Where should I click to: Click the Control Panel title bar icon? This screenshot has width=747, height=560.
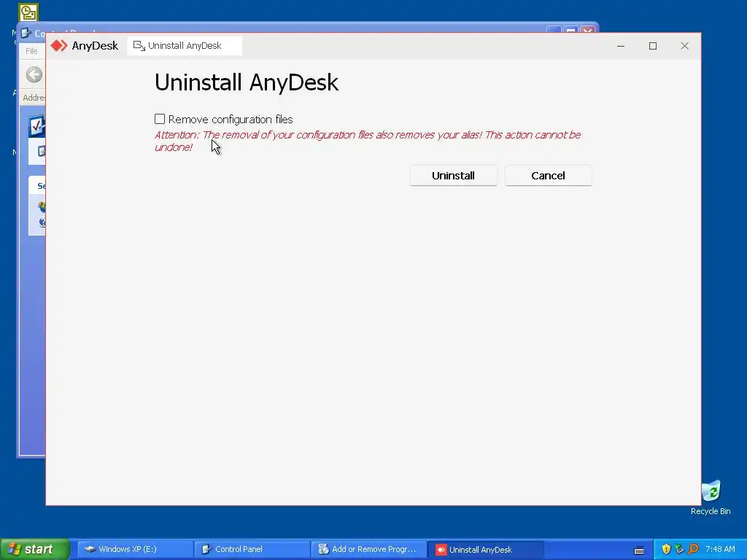click(x=26, y=34)
